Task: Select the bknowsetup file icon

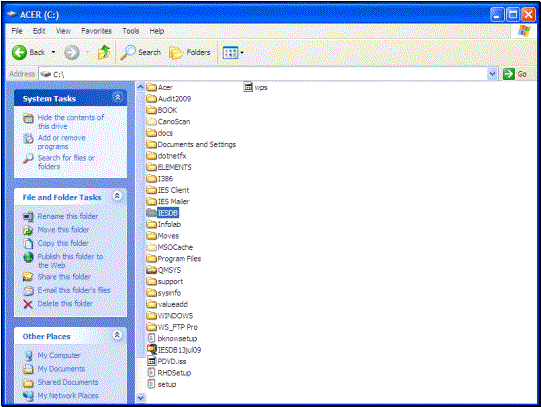Action: [x=151, y=338]
